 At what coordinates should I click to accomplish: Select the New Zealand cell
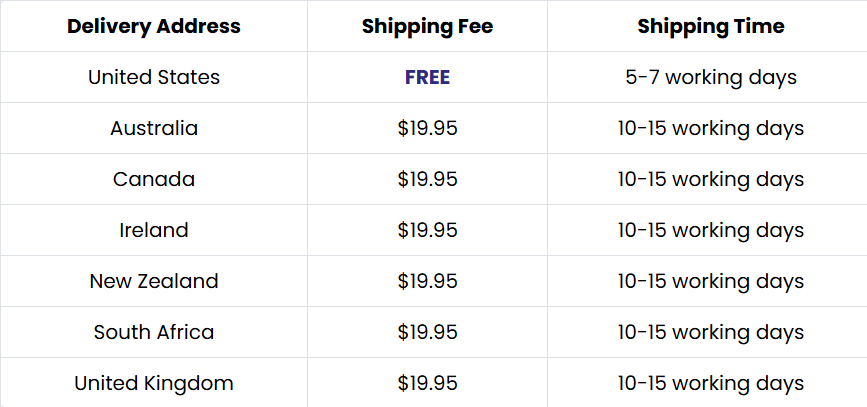154,281
